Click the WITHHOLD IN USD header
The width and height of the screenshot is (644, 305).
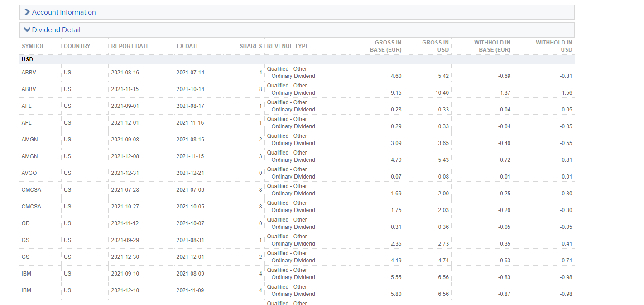(x=554, y=46)
